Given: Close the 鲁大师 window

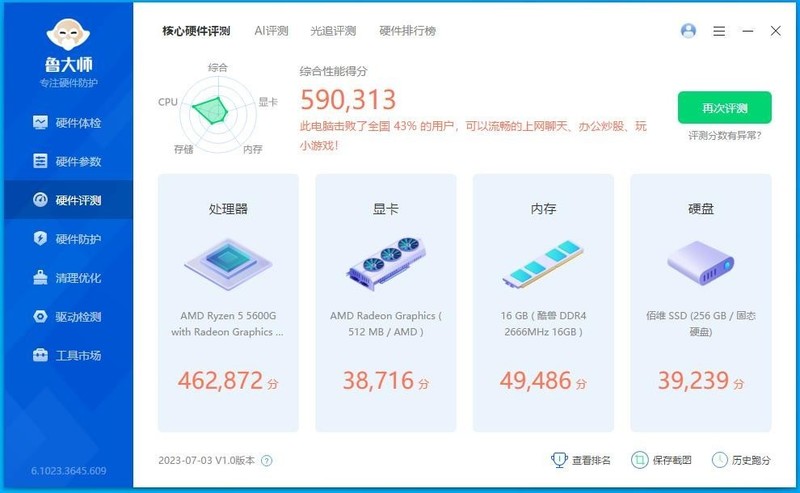Looking at the screenshot, I should click(x=776, y=31).
